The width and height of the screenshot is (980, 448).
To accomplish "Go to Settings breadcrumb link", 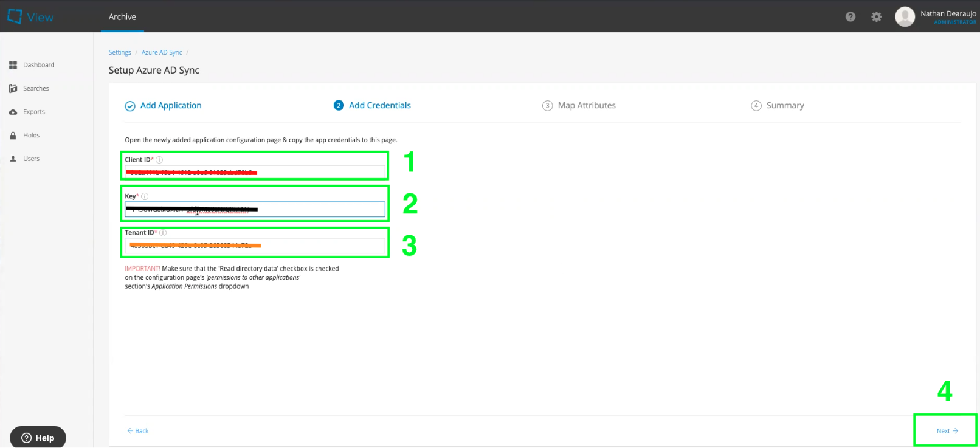I will pos(120,53).
